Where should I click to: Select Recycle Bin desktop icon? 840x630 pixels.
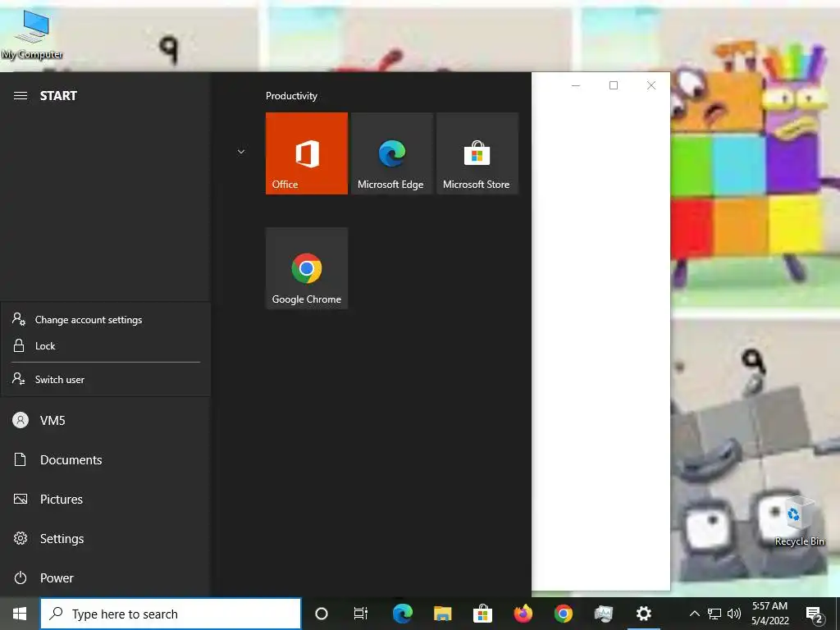coord(799,521)
